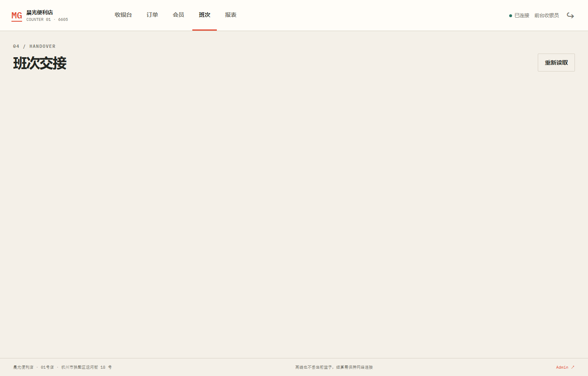The width and height of the screenshot is (588, 376).
Task: Click the 04 / HANDOVER breadcrumb label
Action: (34, 46)
